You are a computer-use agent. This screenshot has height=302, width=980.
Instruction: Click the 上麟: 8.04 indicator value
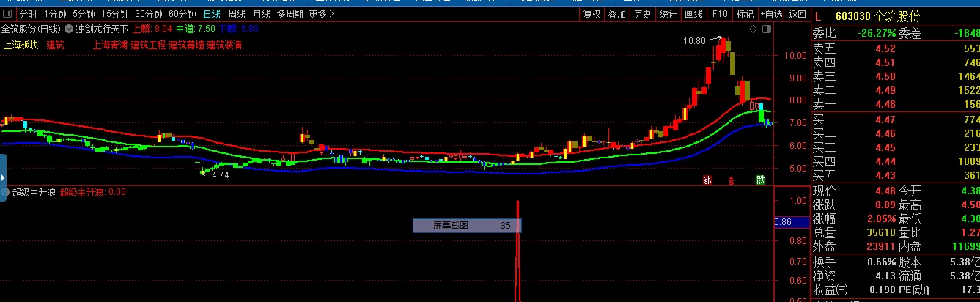(152, 29)
